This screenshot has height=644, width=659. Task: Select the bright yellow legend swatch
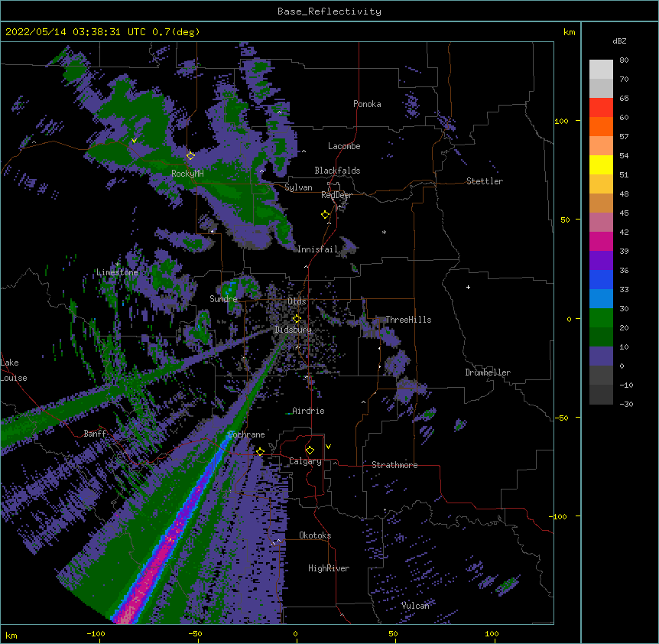point(601,165)
